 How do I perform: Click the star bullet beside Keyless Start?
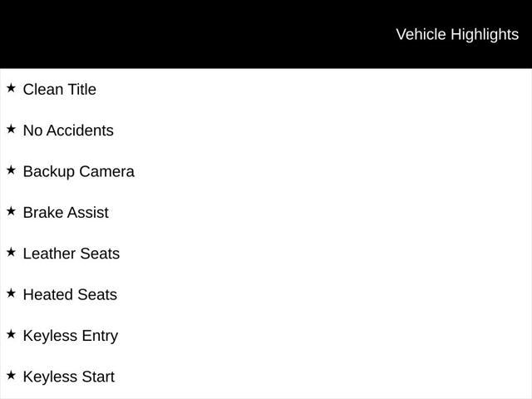11,376
